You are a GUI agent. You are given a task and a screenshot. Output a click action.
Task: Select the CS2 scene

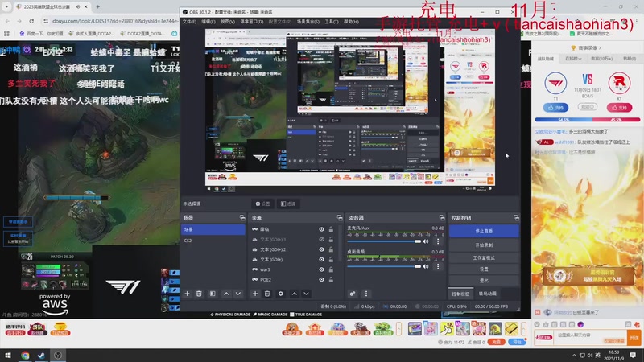tap(213, 241)
